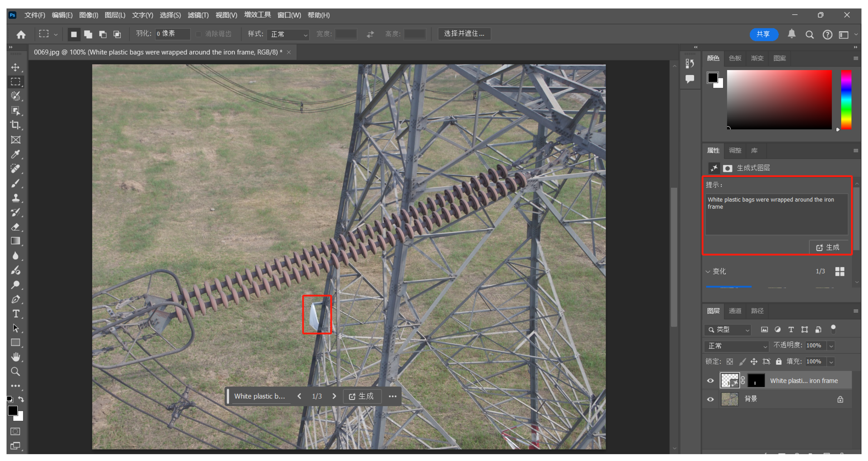Select the Move tool
This screenshot has height=461, width=868.
pos(15,67)
